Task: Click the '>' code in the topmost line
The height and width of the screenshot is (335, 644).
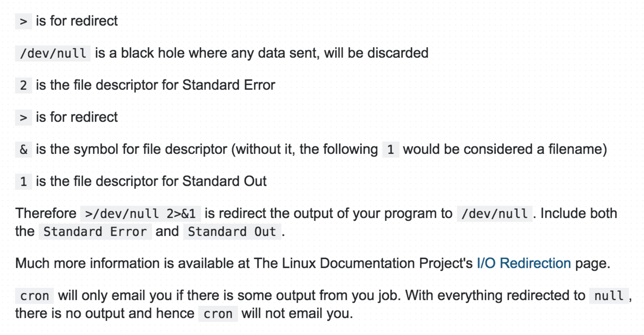Action: (23, 21)
